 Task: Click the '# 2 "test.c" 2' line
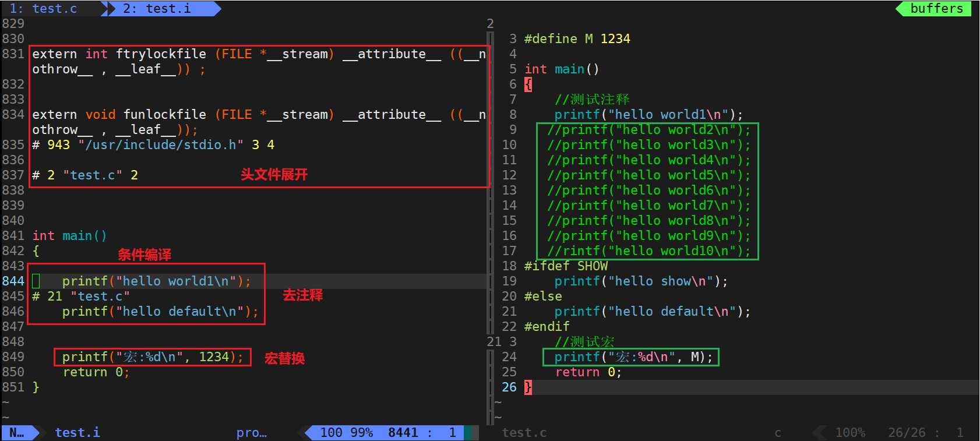(x=85, y=175)
